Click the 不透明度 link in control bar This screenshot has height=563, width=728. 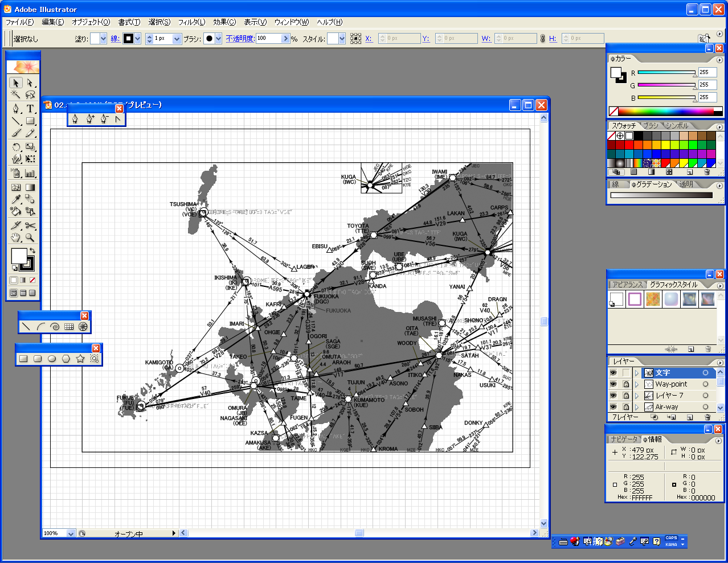pos(240,39)
